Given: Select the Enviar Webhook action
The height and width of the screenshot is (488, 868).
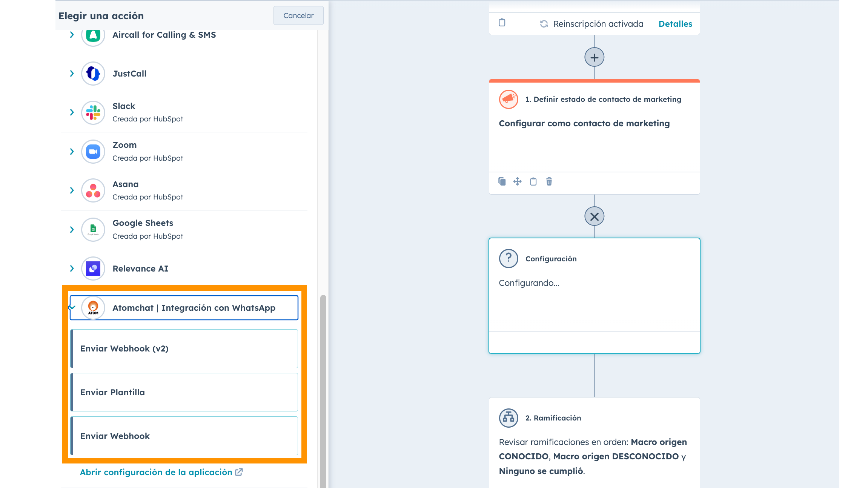Looking at the screenshot, I should coord(184,436).
